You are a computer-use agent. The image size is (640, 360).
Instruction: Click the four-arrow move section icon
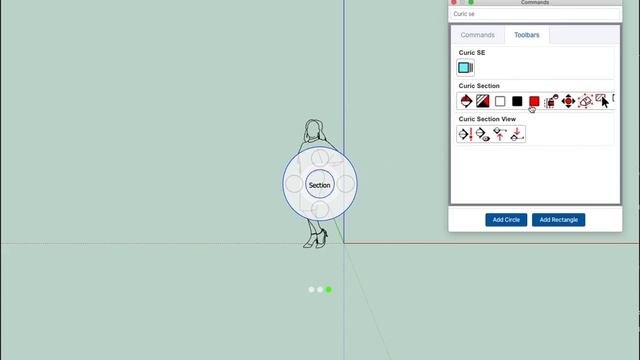(x=568, y=101)
